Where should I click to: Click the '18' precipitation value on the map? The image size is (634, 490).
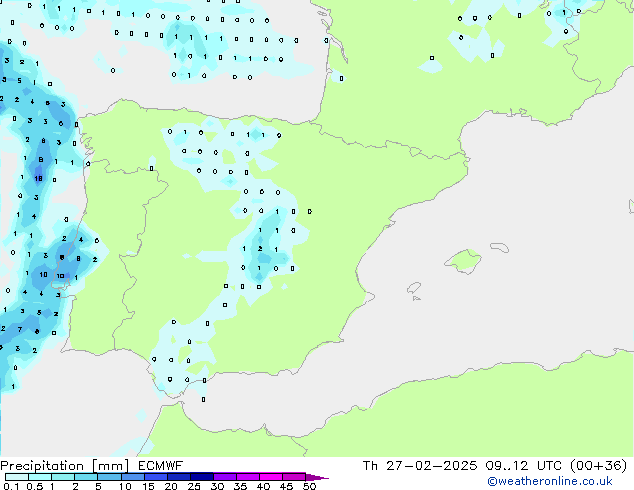coord(38,178)
